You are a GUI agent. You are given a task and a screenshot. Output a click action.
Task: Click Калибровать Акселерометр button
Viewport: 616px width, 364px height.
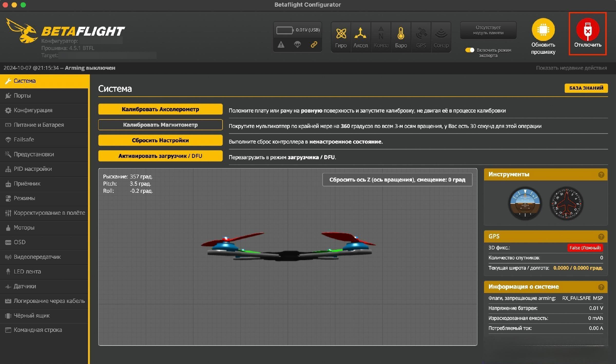160,109
